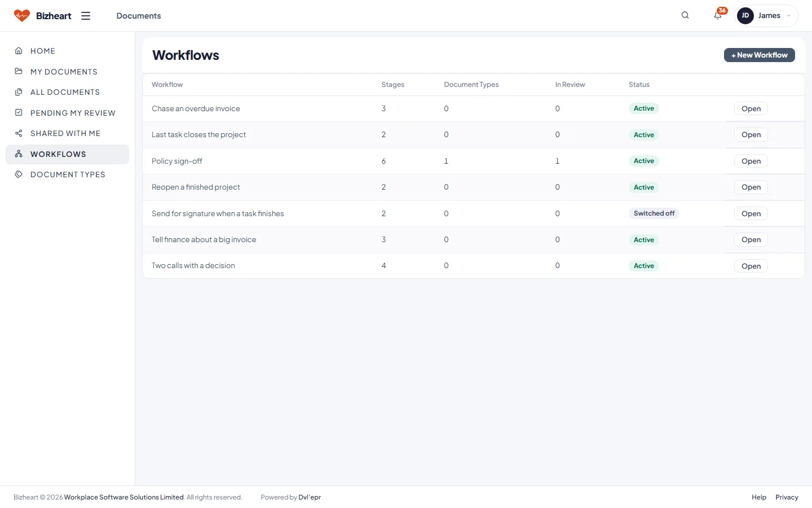
Task: Click stages value 4 in Two calls row
Action: [383, 266]
